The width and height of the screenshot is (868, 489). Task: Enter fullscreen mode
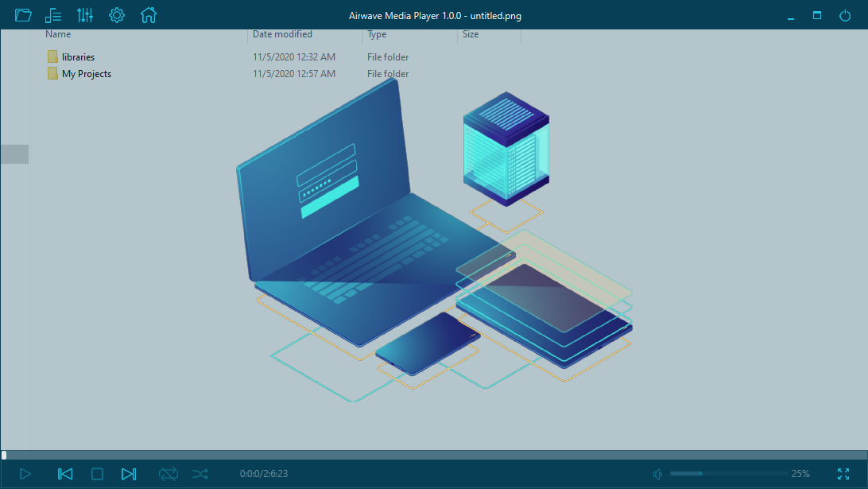[x=843, y=474]
